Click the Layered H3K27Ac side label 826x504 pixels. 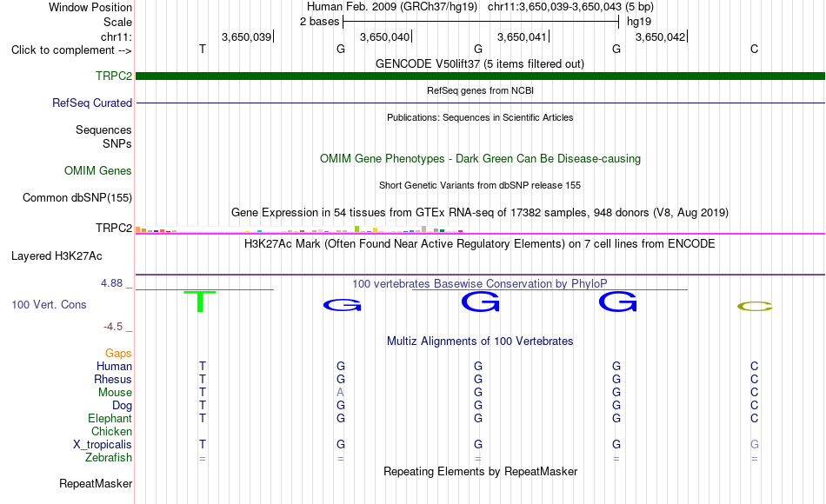tap(57, 256)
